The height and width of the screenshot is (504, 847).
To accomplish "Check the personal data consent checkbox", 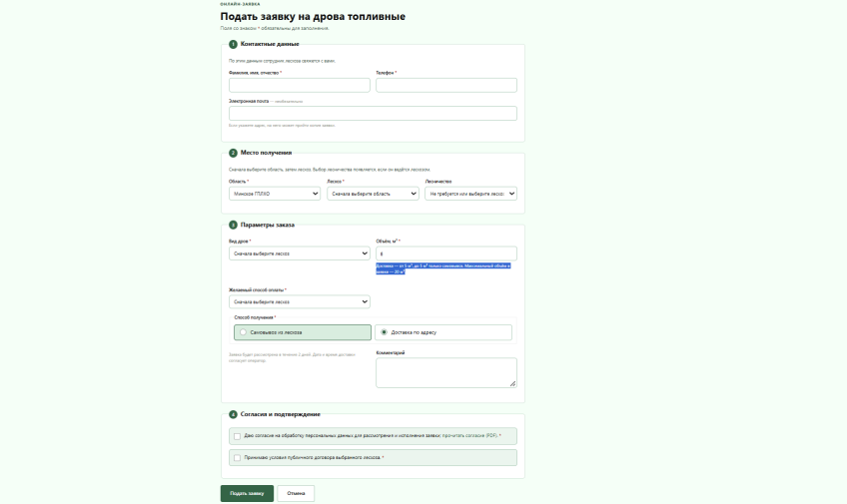I will [x=237, y=436].
